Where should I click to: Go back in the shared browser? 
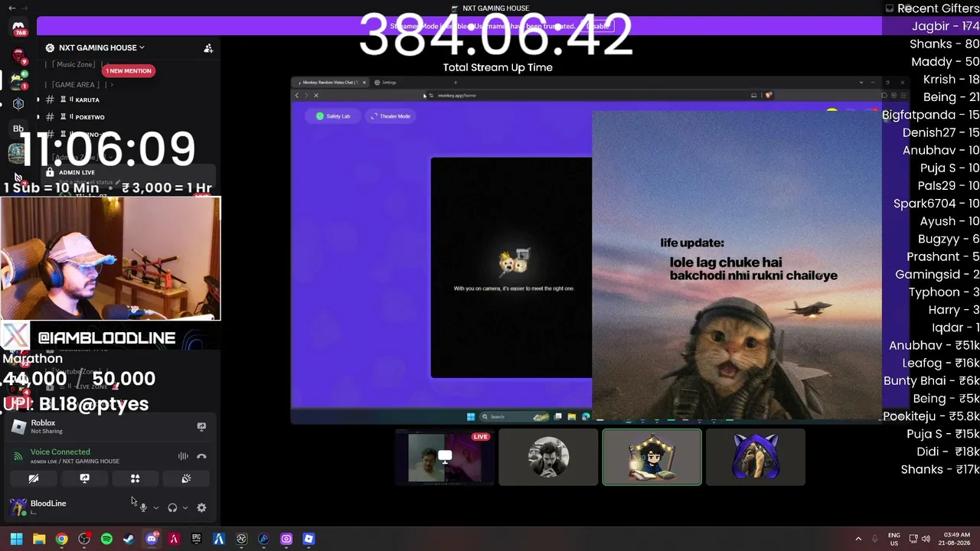click(297, 95)
